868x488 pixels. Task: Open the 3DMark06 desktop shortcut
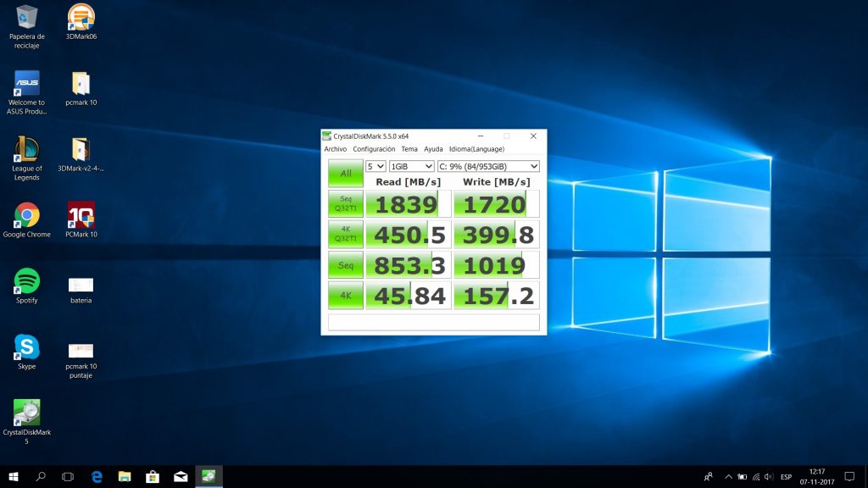pyautogui.click(x=81, y=17)
